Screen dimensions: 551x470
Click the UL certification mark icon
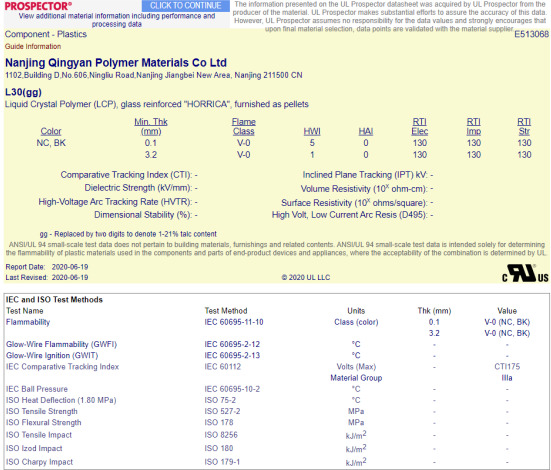[x=525, y=273]
